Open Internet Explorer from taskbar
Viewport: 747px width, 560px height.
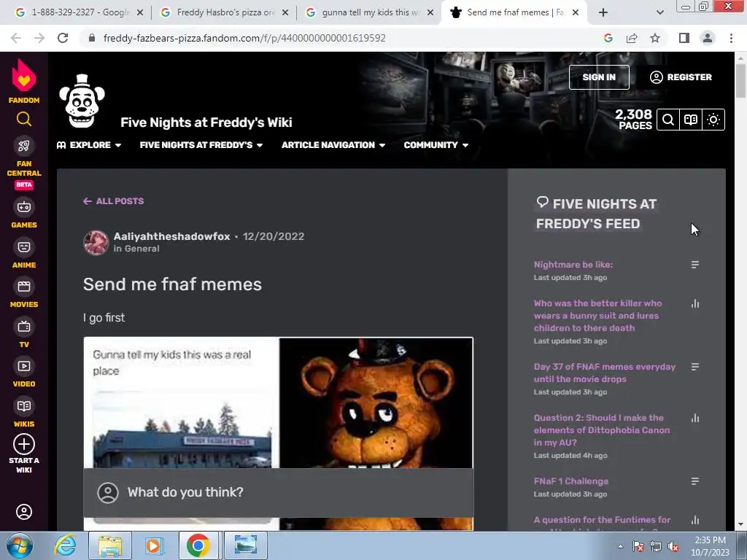65,545
